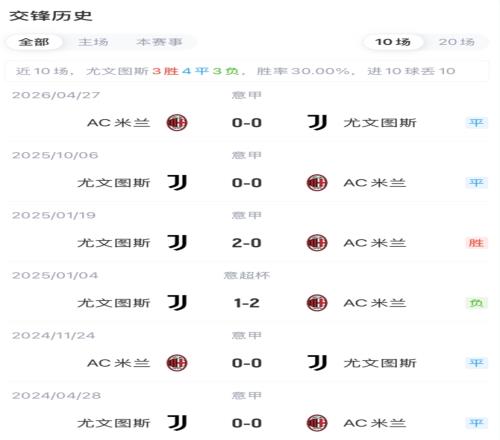Click Juventus logo in 2026/04/27 match

point(317,122)
